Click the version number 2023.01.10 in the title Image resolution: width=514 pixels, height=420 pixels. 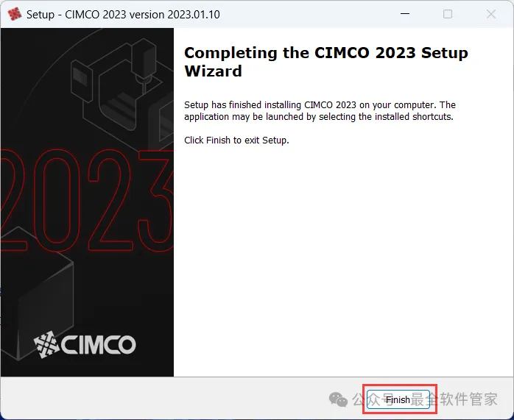tap(194, 15)
